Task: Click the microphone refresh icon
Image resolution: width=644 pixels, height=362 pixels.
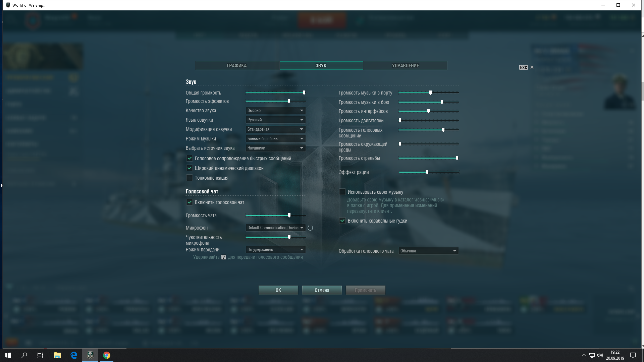Action: pyautogui.click(x=310, y=228)
